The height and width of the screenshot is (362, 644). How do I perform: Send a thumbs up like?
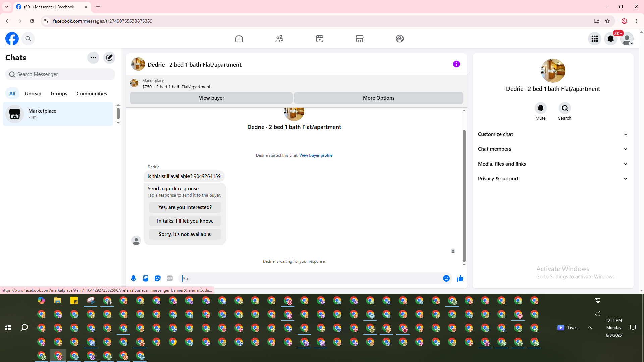tap(460, 278)
